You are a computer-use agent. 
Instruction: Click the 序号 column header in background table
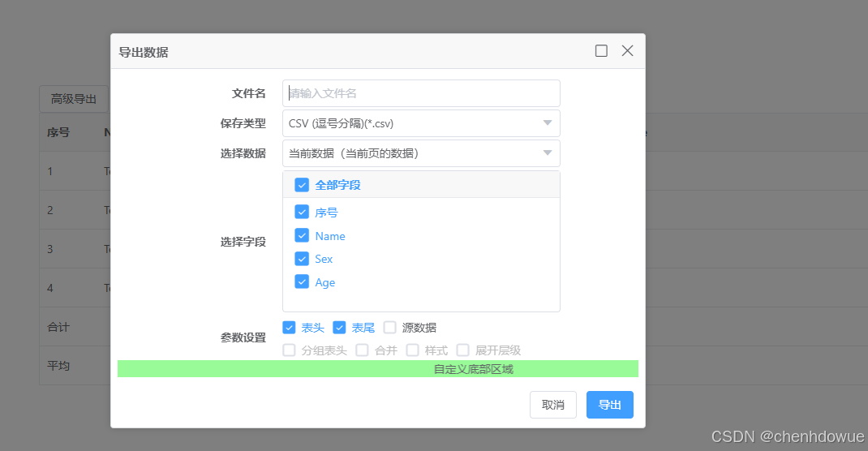(x=58, y=132)
